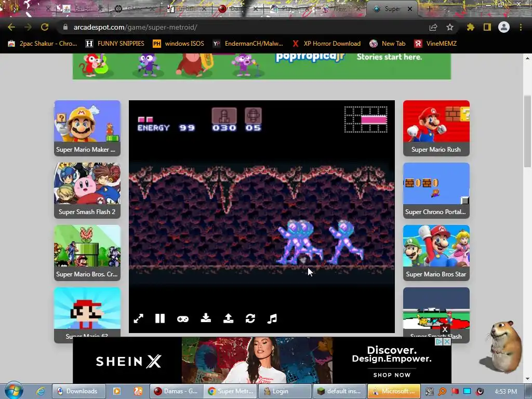Image resolution: width=532 pixels, height=399 pixels.
Task: Click the load state upload icon
Action: 229,318
